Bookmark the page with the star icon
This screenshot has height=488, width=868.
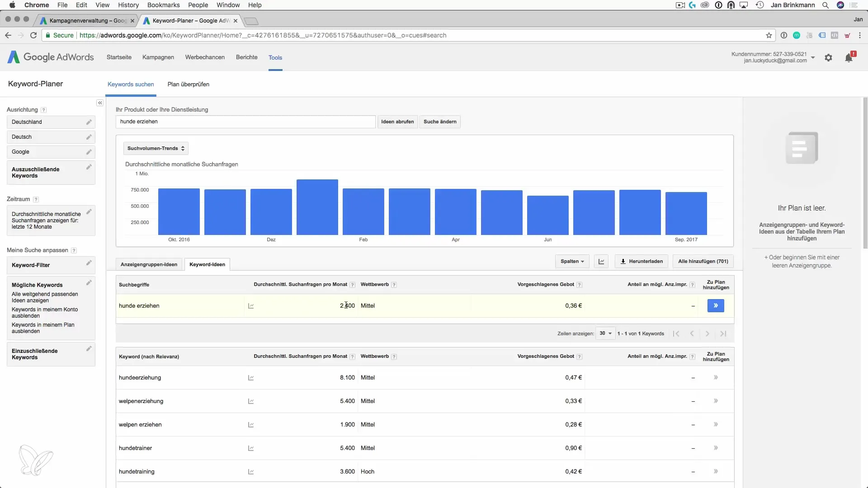[769, 35]
